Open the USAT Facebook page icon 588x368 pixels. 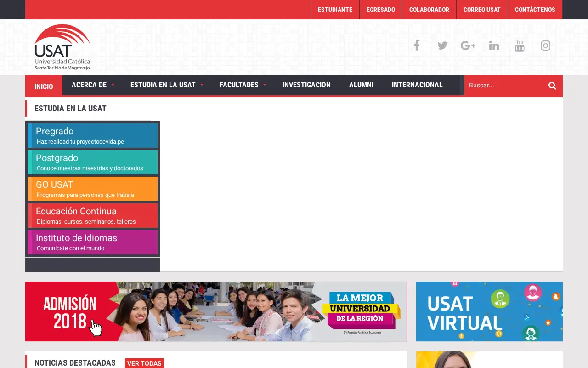[417, 45]
